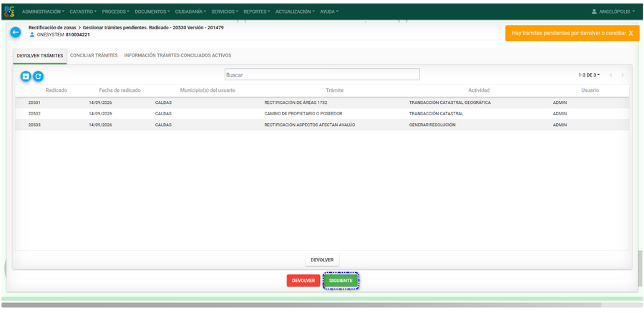This screenshot has height=313, width=644.
Task: Switch to CONCILIAR TRÁMITES tab
Action: (94, 55)
